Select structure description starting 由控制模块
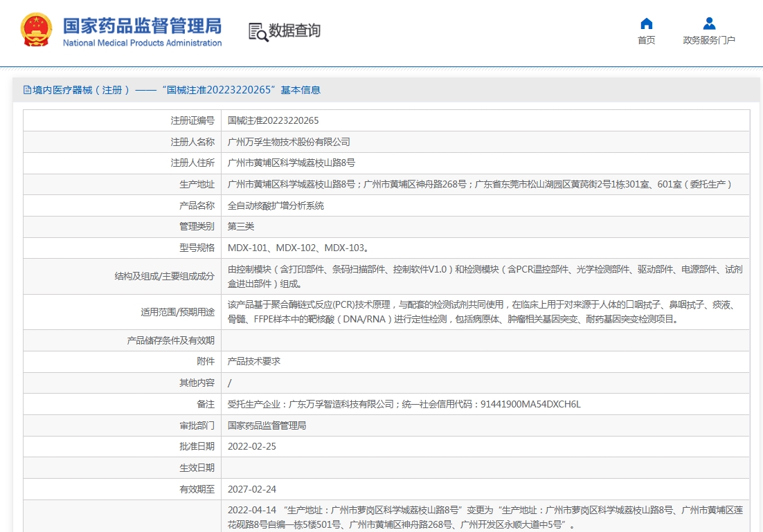The height and width of the screenshot is (532, 763). tap(485, 276)
